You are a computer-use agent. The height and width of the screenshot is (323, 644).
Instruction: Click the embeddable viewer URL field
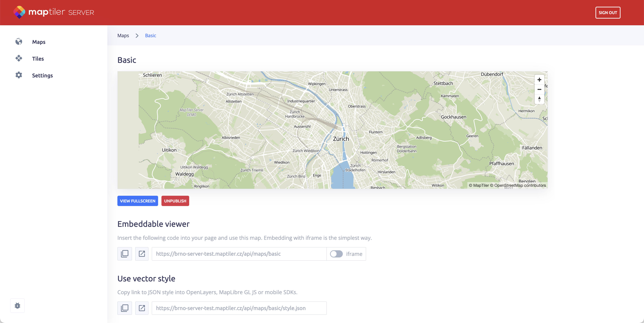click(239, 254)
